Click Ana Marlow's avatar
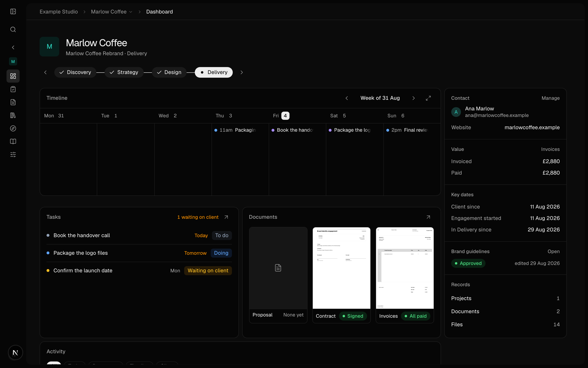Screen dimensions: 588x368 (456, 112)
